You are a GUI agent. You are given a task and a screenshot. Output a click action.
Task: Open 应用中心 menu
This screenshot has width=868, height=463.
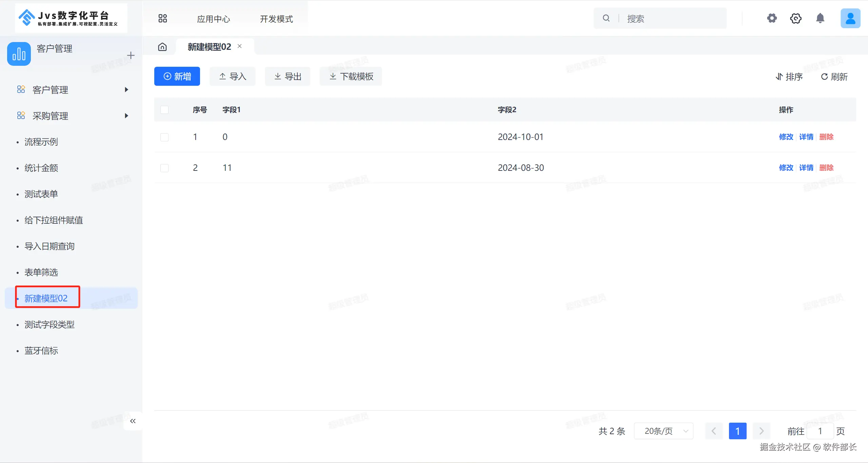click(213, 19)
